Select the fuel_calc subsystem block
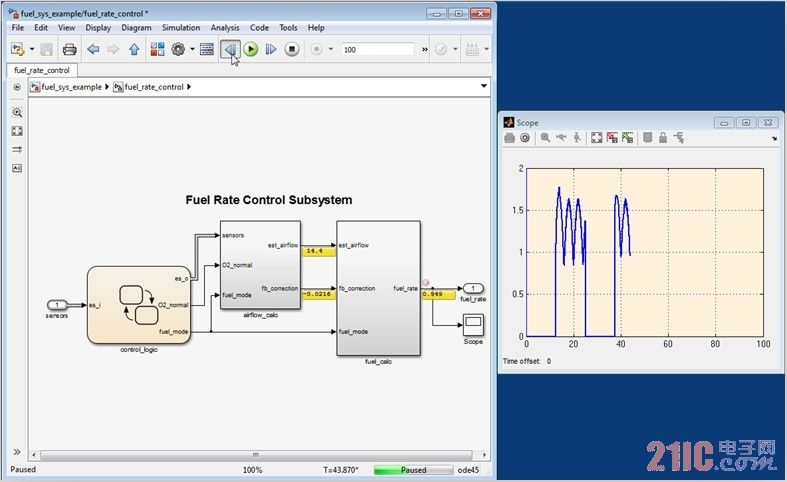787x482 pixels. point(378,288)
